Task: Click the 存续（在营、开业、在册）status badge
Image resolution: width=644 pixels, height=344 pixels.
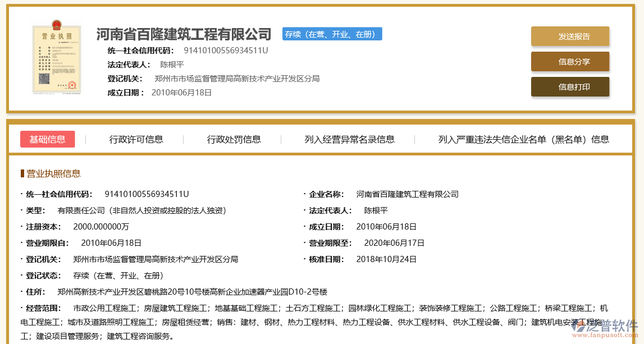Action: 332,34
